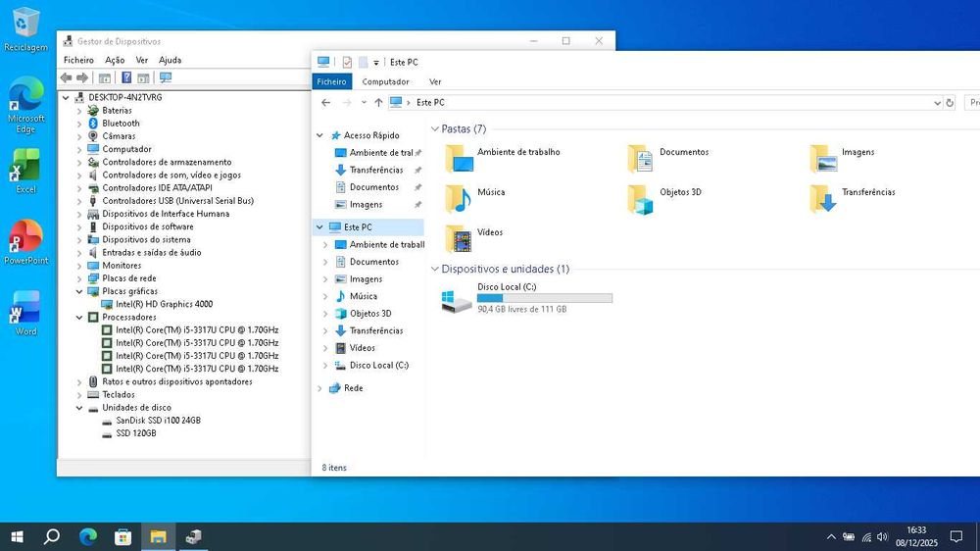Click the help icon in Device Manager toolbar
The image size is (980, 551).
tap(126, 77)
